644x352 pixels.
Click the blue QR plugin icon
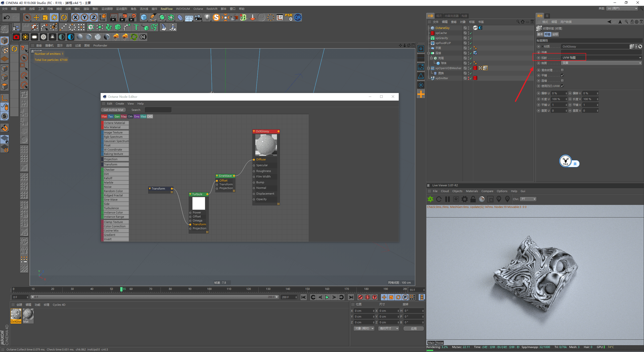[x=298, y=17]
